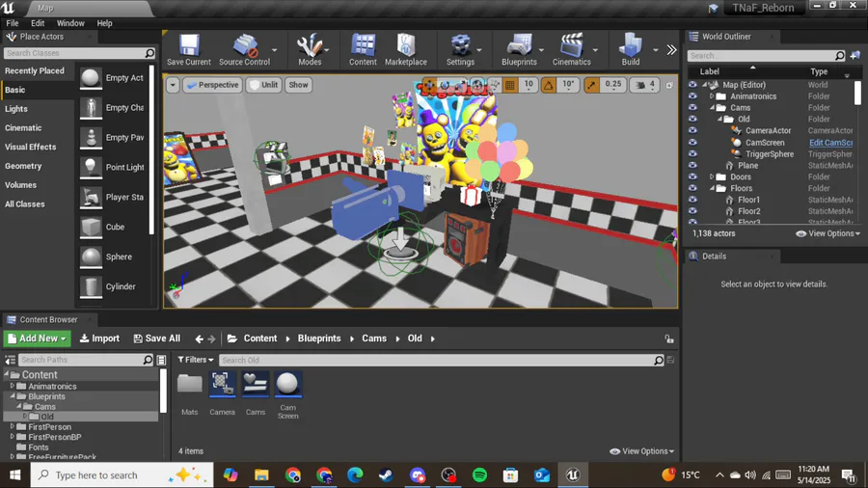Toggle visibility eye for CameraActor
Viewport: 868px width, 488px height.
(x=692, y=130)
